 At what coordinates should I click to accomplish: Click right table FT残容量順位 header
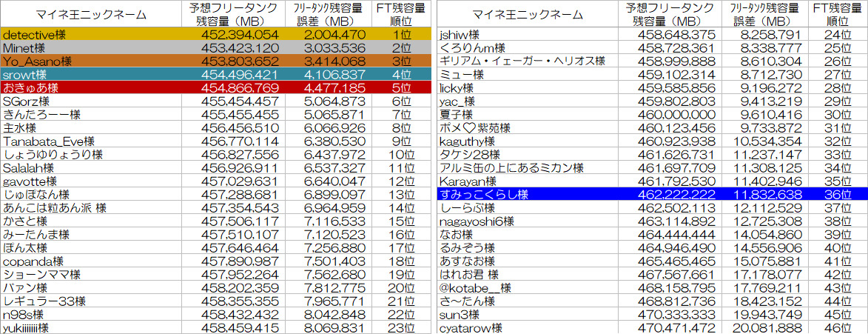(836, 14)
